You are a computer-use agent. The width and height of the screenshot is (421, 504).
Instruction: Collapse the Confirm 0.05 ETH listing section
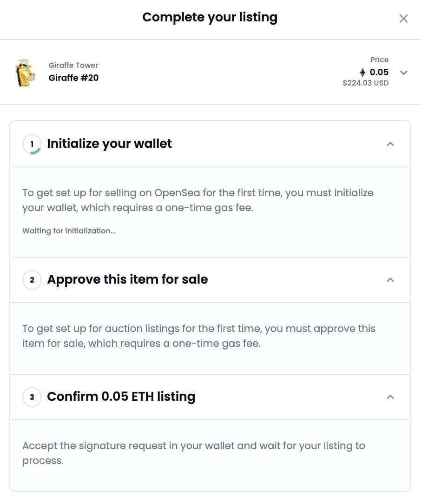click(390, 397)
